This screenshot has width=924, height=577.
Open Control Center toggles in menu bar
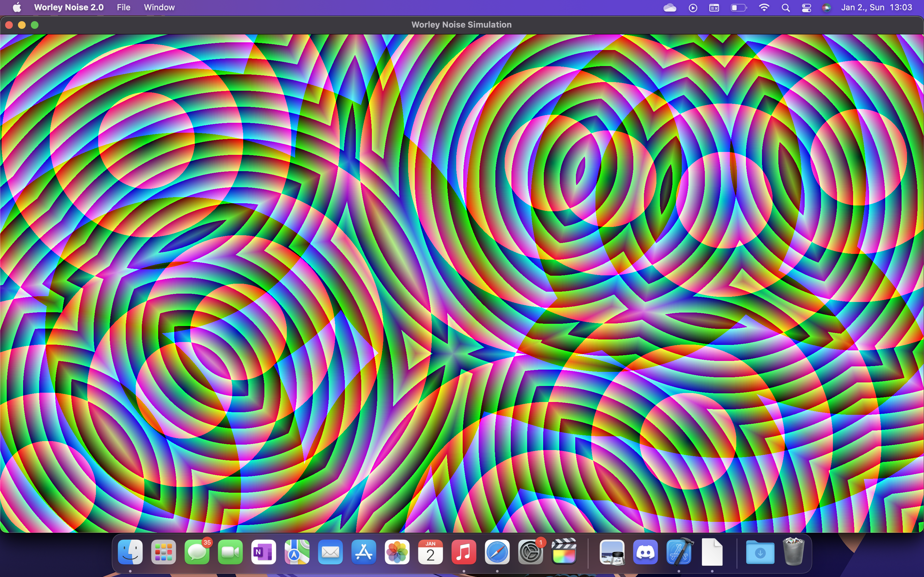pyautogui.click(x=806, y=8)
